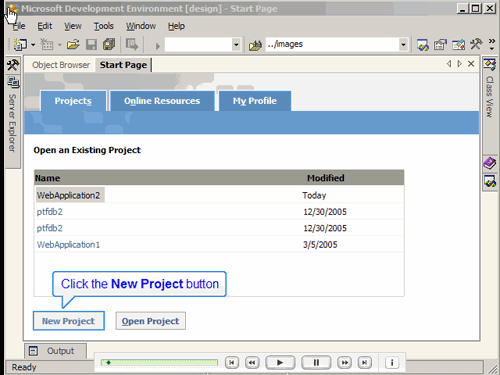Click the Find in Files binoculars icon
This screenshot has height=375, width=500.
[x=255, y=45]
